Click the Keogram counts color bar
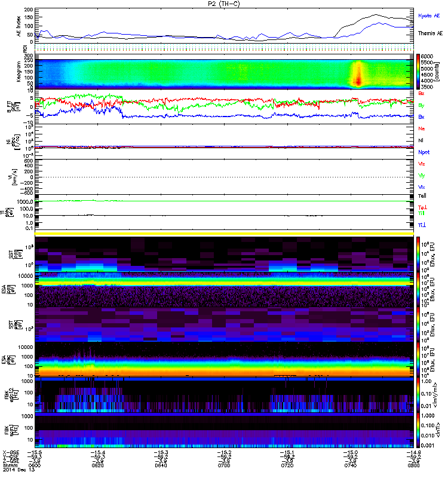Image resolution: width=448 pixels, height=478 pixels. tap(418, 72)
